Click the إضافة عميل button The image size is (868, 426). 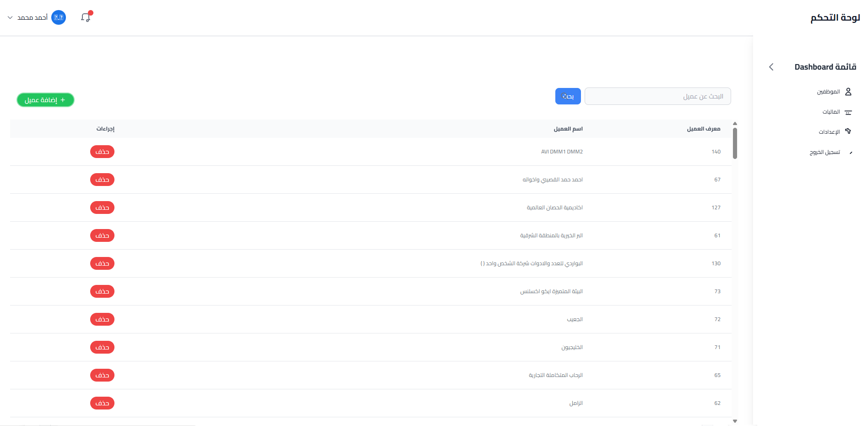45,100
